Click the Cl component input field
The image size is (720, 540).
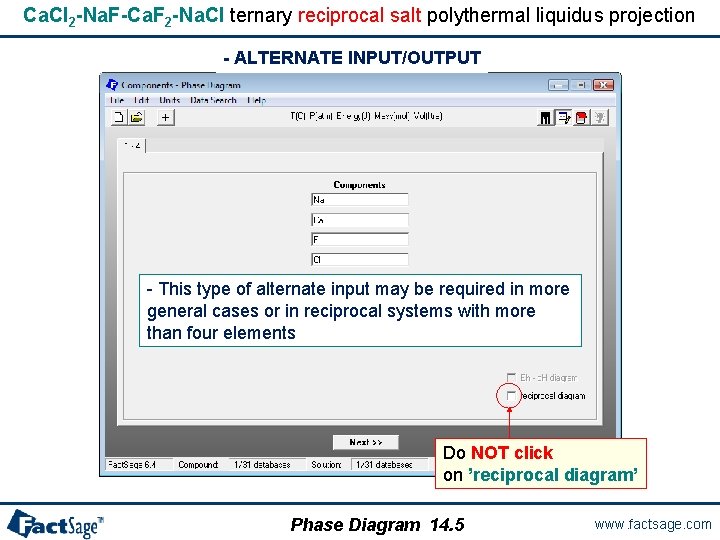360,259
